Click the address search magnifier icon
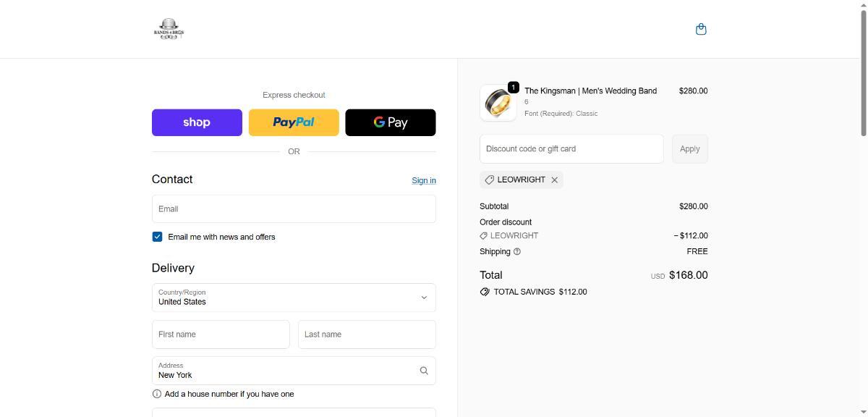This screenshot has width=868, height=417. [424, 371]
